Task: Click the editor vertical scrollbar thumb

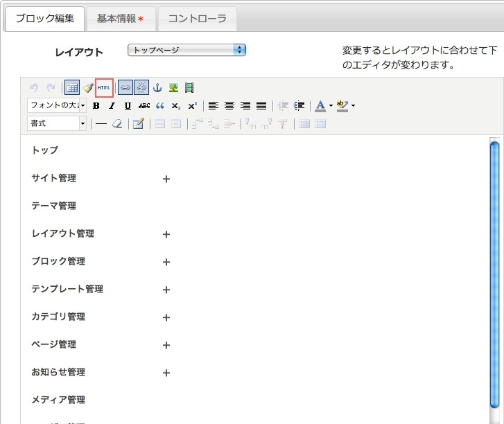Action: tap(494, 274)
